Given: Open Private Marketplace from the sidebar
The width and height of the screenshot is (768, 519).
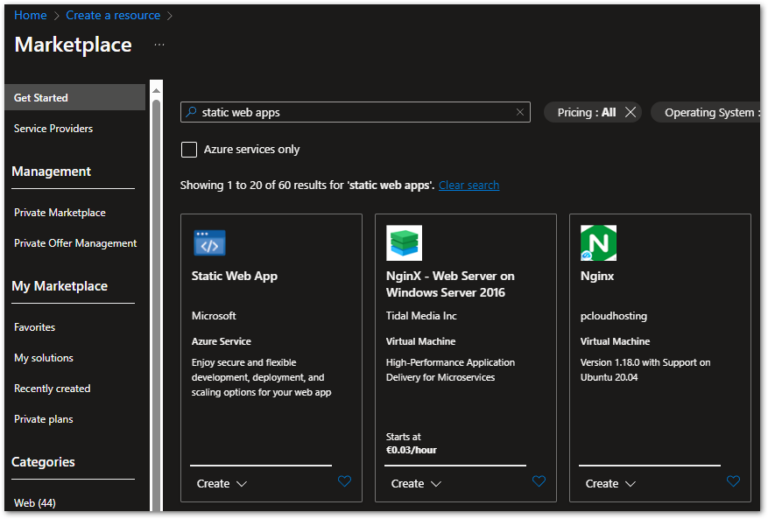Looking at the screenshot, I should (x=60, y=212).
